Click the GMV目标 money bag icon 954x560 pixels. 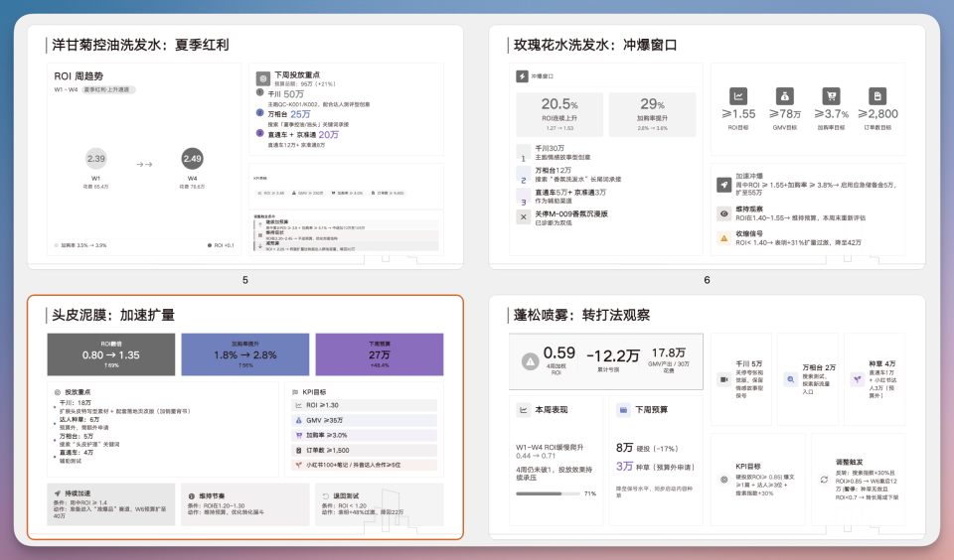(785, 96)
